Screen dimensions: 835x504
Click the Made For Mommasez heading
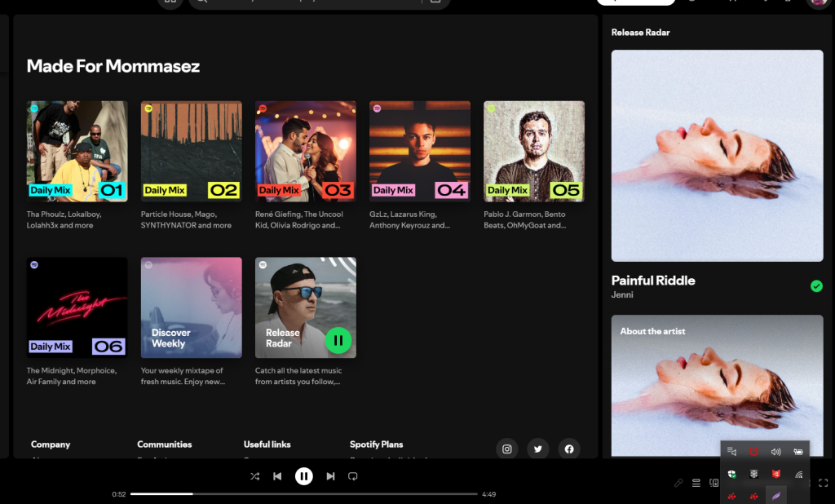113,66
